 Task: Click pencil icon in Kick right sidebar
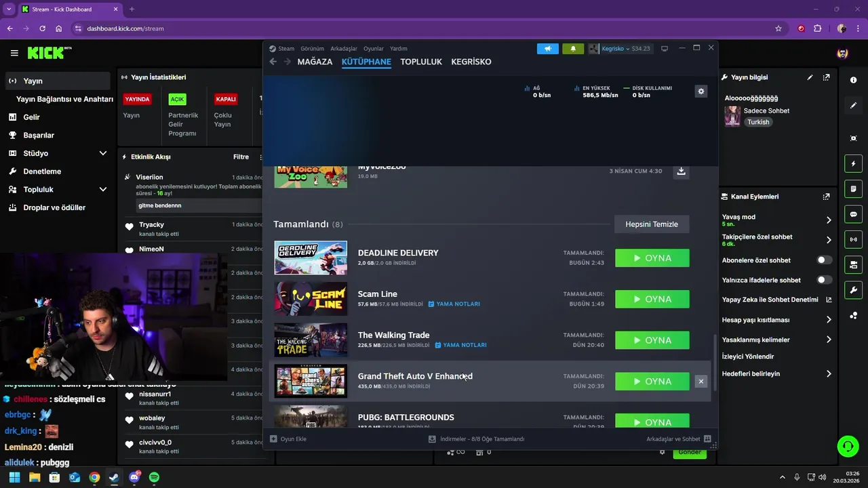click(853, 106)
